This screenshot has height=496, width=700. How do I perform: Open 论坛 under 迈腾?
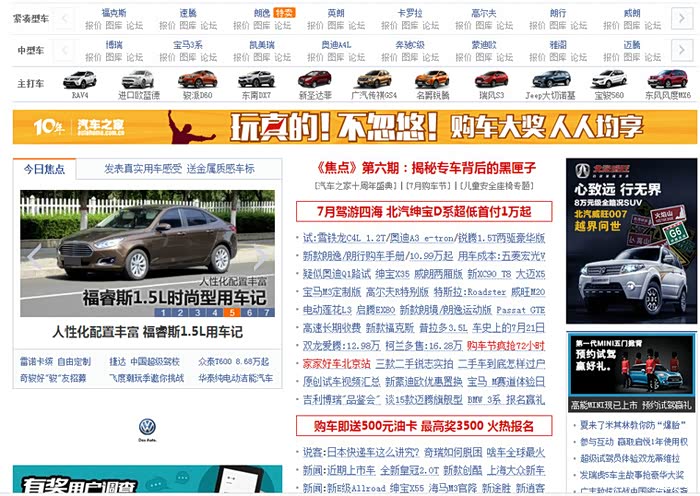click(x=652, y=57)
